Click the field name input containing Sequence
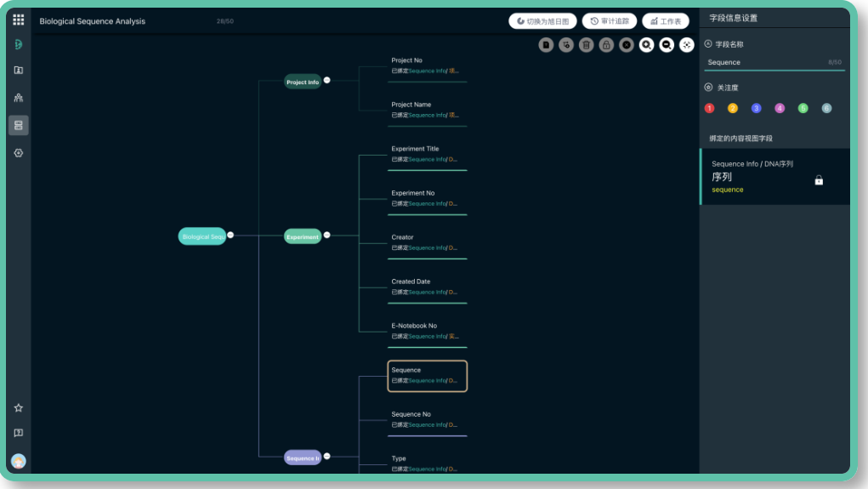This screenshot has height=489, width=868. (x=765, y=62)
